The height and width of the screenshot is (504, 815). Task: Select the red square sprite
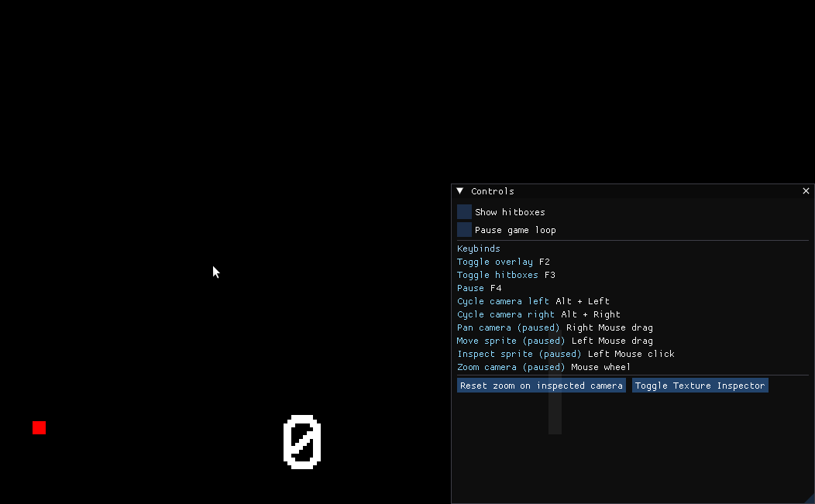(x=39, y=427)
